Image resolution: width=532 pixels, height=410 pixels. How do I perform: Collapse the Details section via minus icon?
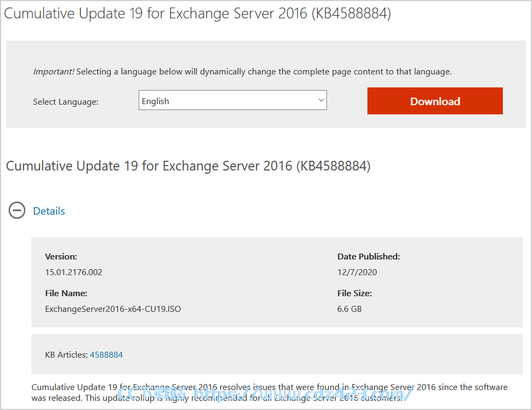(17, 210)
